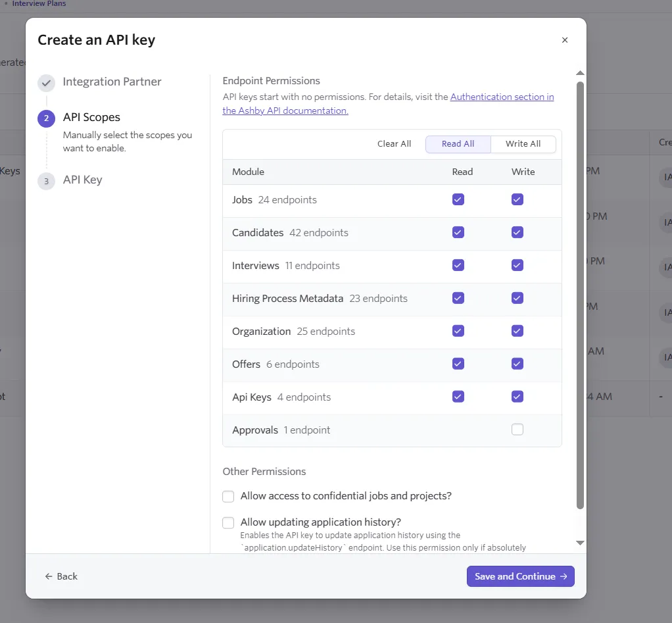This screenshot has height=623, width=672.
Task: Uncheck Write permission for Offers
Action: (517, 364)
